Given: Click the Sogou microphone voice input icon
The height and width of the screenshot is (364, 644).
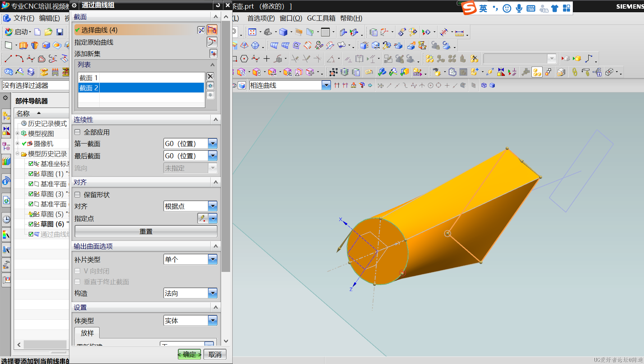Looking at the screenshot, I should tap(519, 8).
